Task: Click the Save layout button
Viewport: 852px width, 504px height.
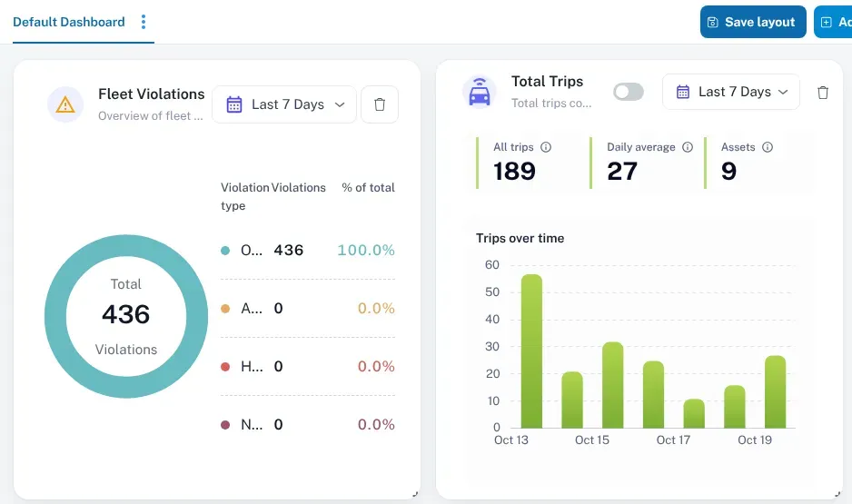Action: 753,22
